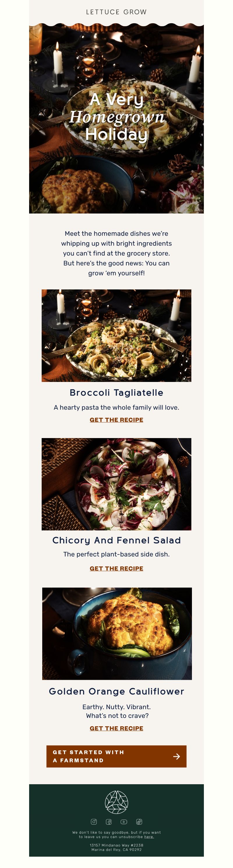
Task: Click the Very Homegrown Holiday hero image
Action: (x=116, y=118)
